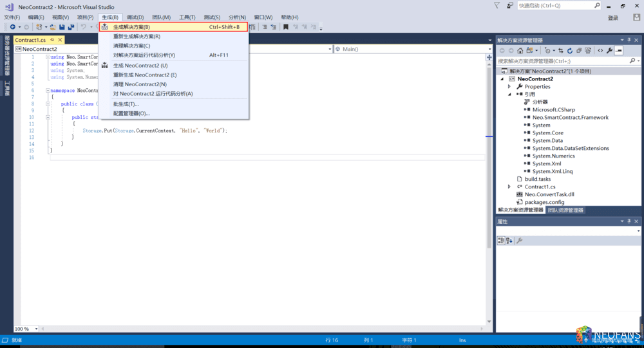Viewport: 644px width, 348px height.
Task: Collapse the using directives block in editor
Action: 48,57
